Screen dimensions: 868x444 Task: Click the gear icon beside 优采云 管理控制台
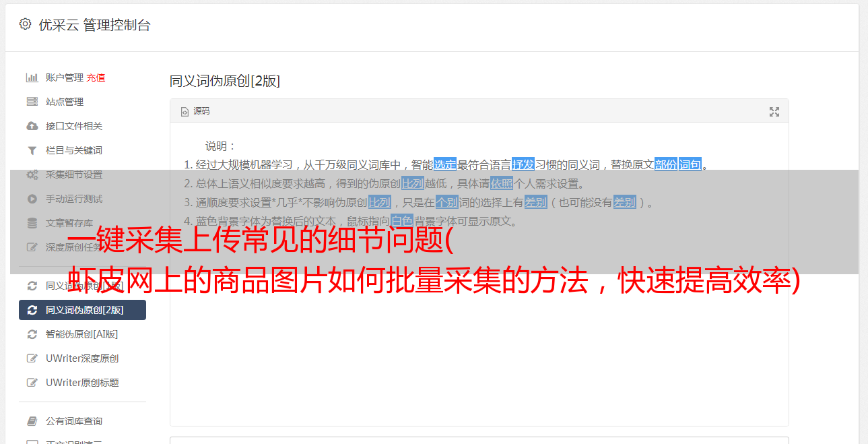(x=25, y=24)
